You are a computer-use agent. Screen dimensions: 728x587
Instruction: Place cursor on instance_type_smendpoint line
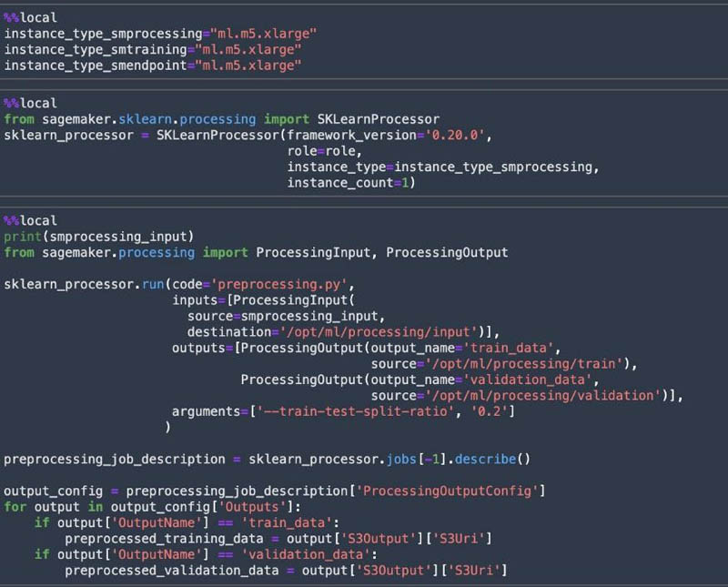[x=153, y=66]
